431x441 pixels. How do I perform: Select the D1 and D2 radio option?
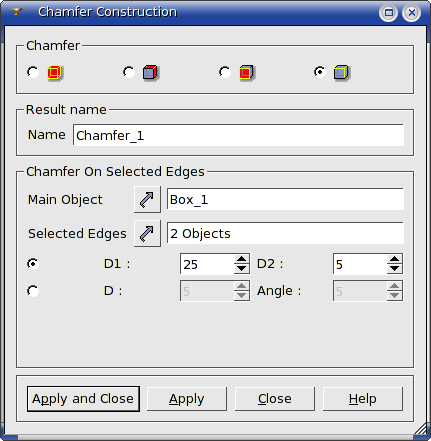(x=33, y=264)
